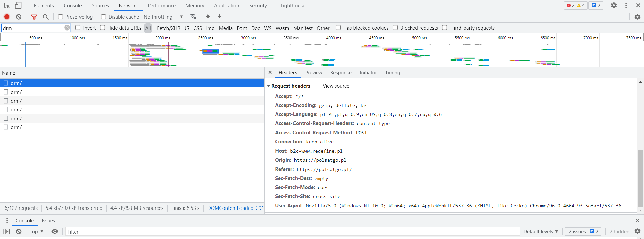Open the Default levels dropdown
The image size is (644, 239).
point(541,231)
